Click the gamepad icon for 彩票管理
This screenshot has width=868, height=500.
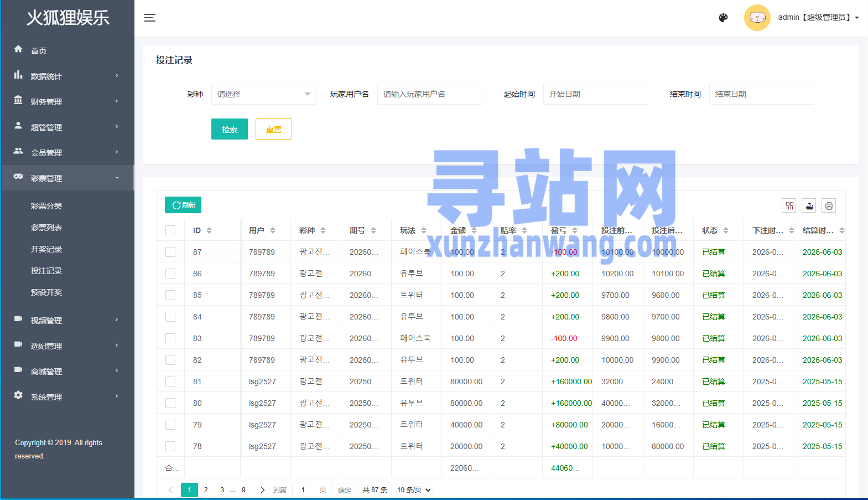click(18, 177)
